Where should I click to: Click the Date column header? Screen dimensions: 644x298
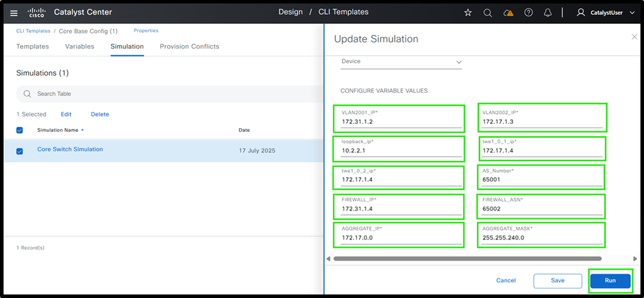(244, 131)
